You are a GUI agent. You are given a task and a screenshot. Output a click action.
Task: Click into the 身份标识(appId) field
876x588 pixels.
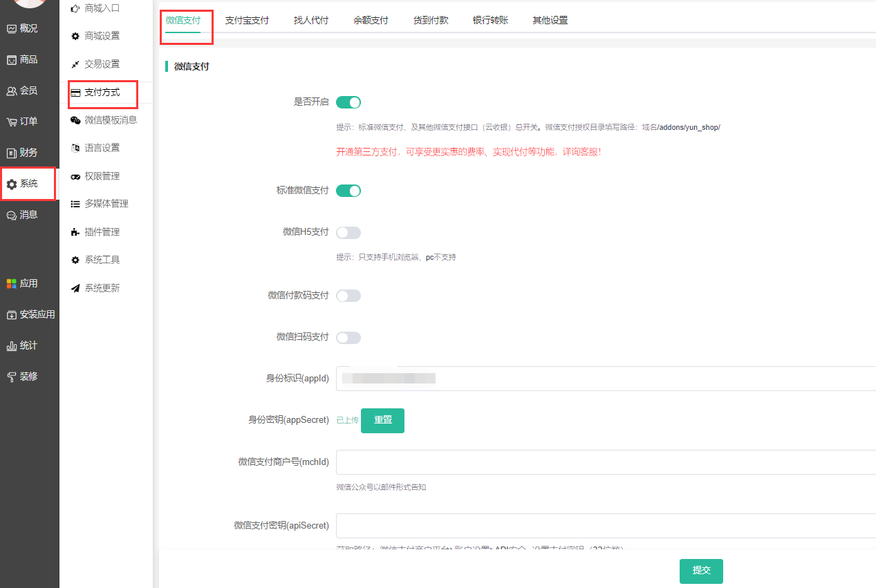coord(606,379)
